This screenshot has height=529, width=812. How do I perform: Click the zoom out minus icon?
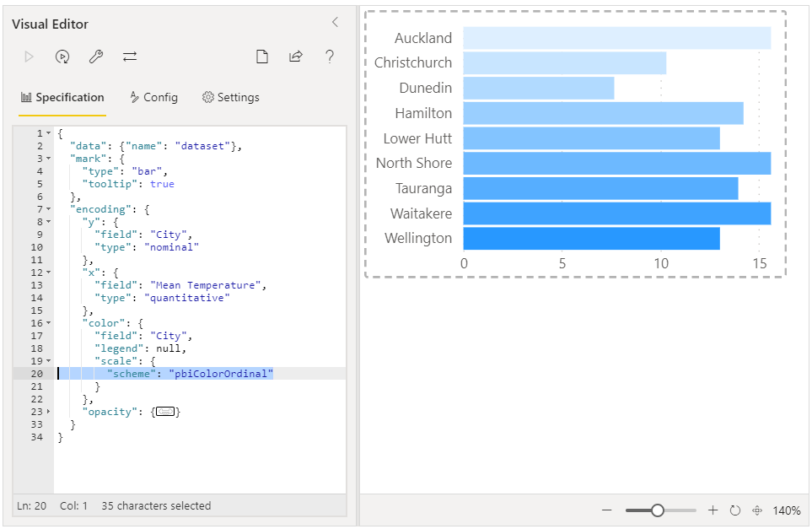607,510
